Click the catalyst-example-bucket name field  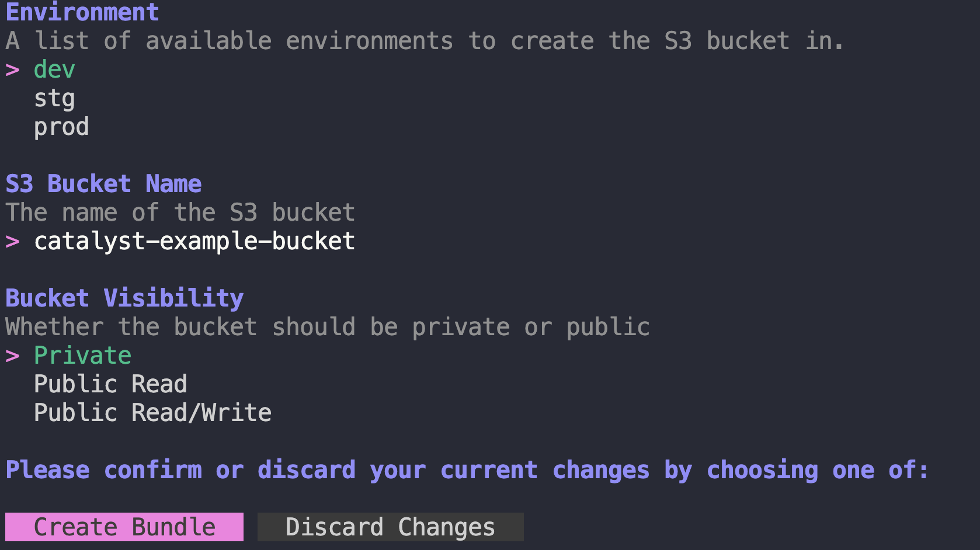tap(194, 241)
